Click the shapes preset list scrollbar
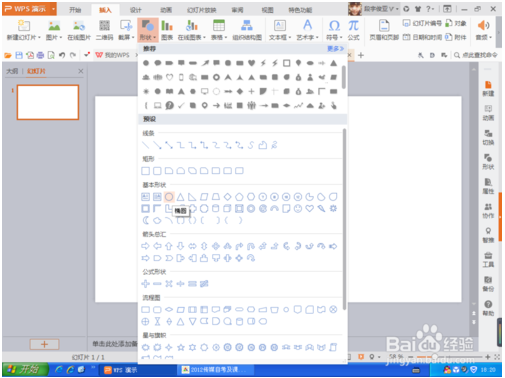The height and width of the screenshot is (378, 505). 344,219
